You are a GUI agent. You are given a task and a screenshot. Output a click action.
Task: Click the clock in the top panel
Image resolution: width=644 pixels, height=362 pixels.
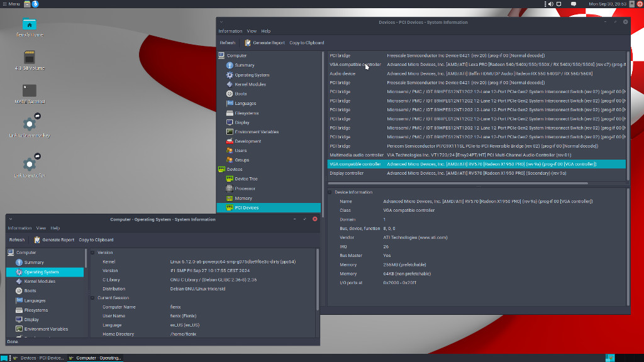tap(607, 4)
